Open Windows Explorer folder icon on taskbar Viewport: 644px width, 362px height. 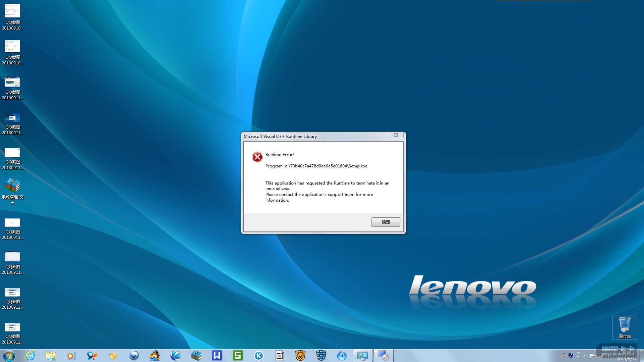point(51,356)
